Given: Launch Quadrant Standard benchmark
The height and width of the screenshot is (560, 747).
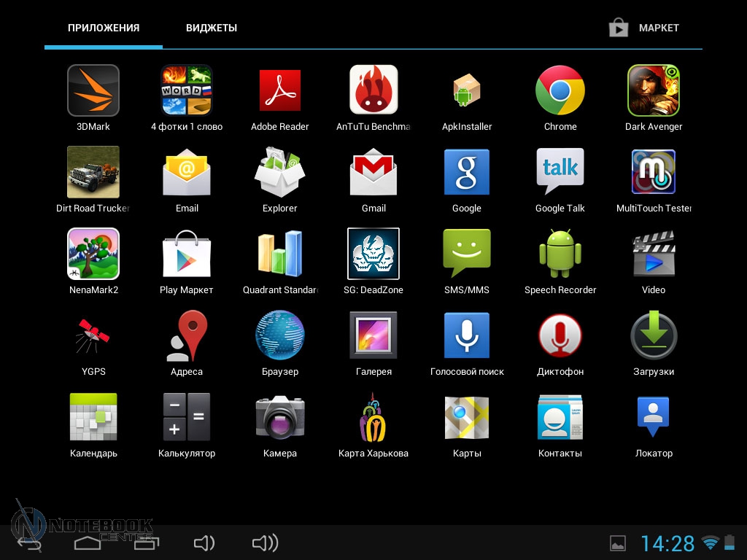Looking at the screenshot, I should [280, 254].
